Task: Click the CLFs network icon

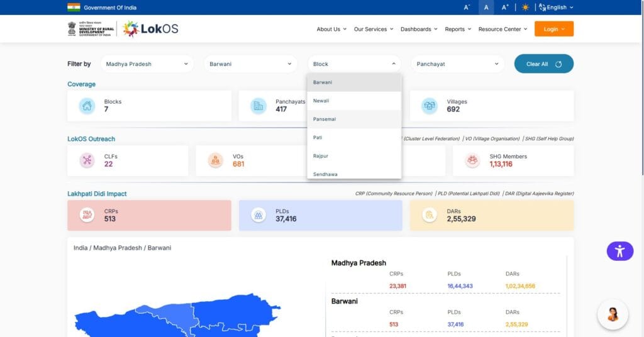Action: point(87,160)
